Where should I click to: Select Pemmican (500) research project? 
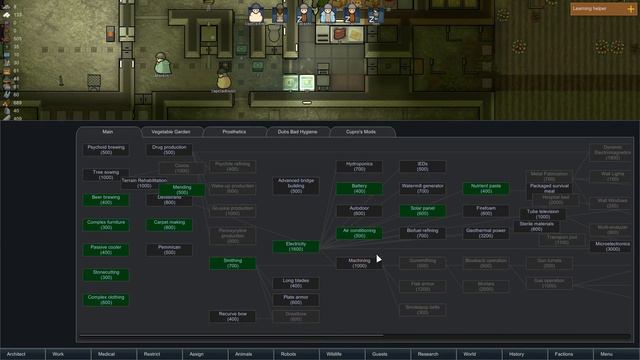[x=169, y=250]
